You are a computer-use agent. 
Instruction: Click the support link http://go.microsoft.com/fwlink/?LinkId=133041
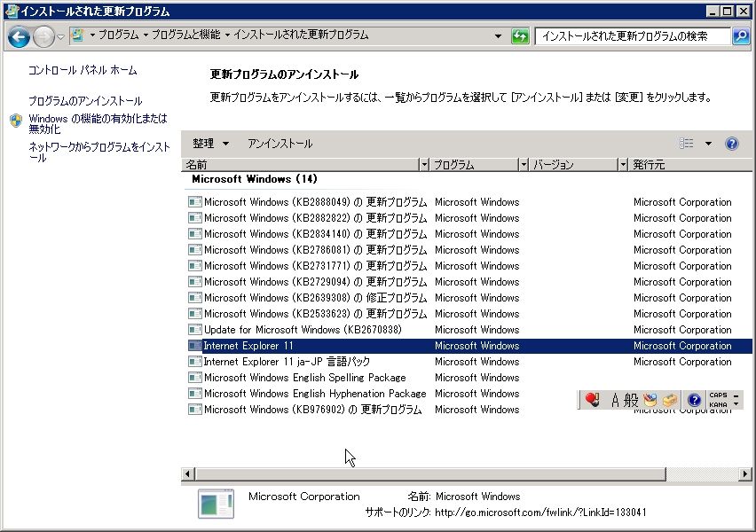click(540, 512)
